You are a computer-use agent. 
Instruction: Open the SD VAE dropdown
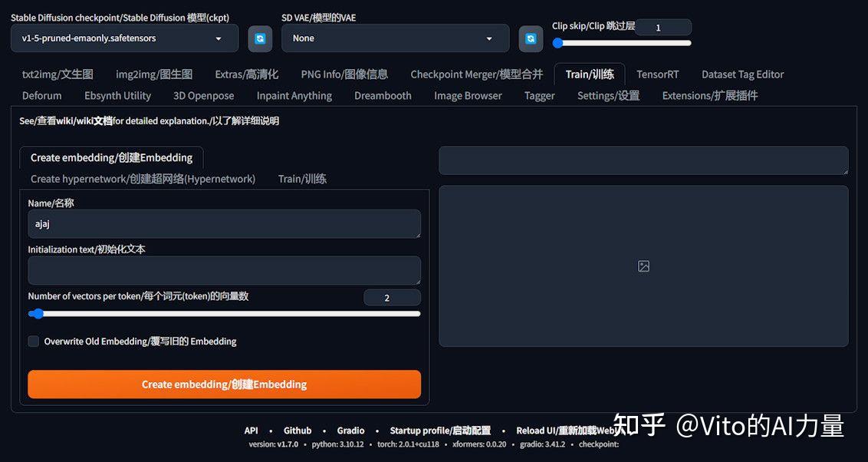(395, 38)
